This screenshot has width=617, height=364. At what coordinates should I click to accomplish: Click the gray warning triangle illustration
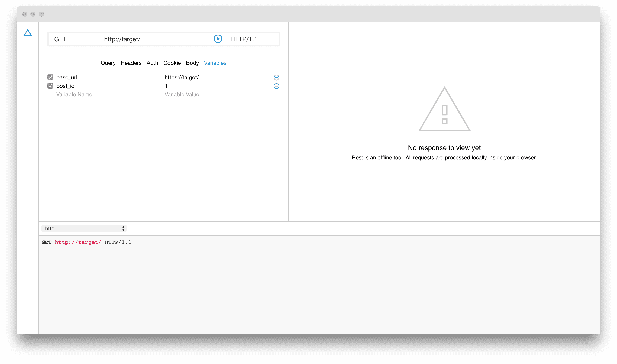point(444,109)
